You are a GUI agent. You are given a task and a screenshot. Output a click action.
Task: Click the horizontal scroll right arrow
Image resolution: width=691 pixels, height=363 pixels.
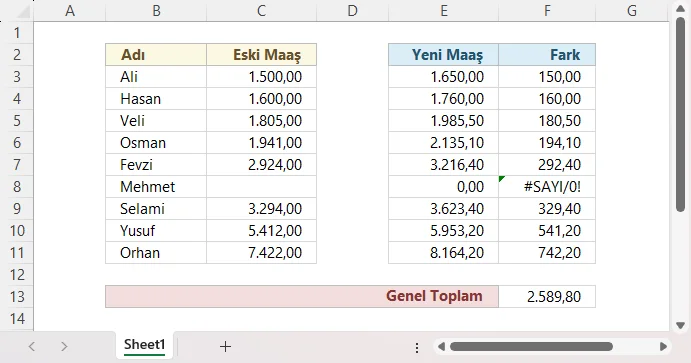point(663,347)
